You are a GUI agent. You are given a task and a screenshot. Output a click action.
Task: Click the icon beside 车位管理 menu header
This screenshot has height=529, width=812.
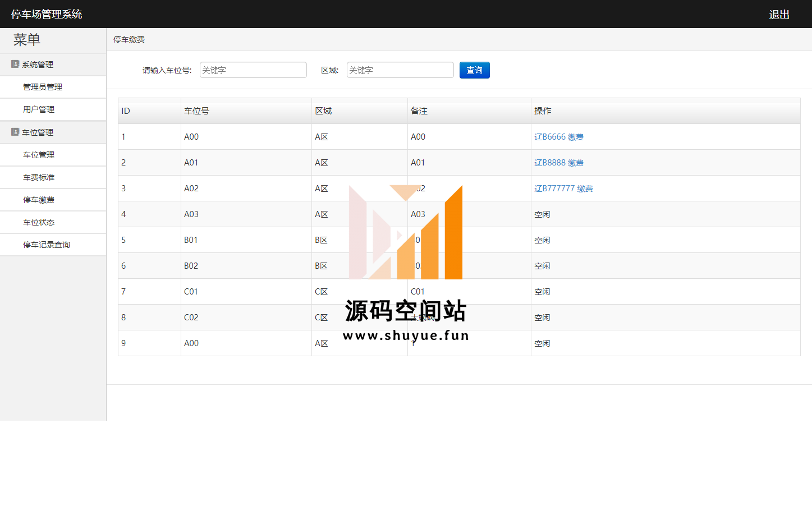[15, 132]
